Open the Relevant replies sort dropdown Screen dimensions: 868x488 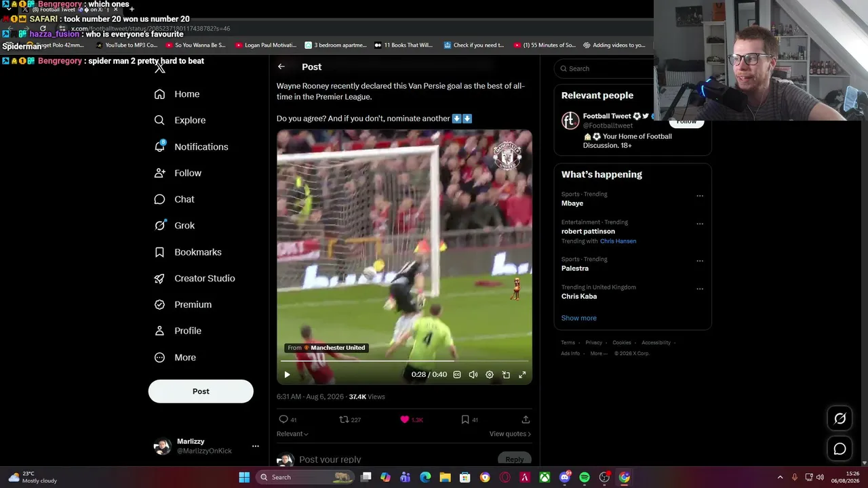pos(292,434)
